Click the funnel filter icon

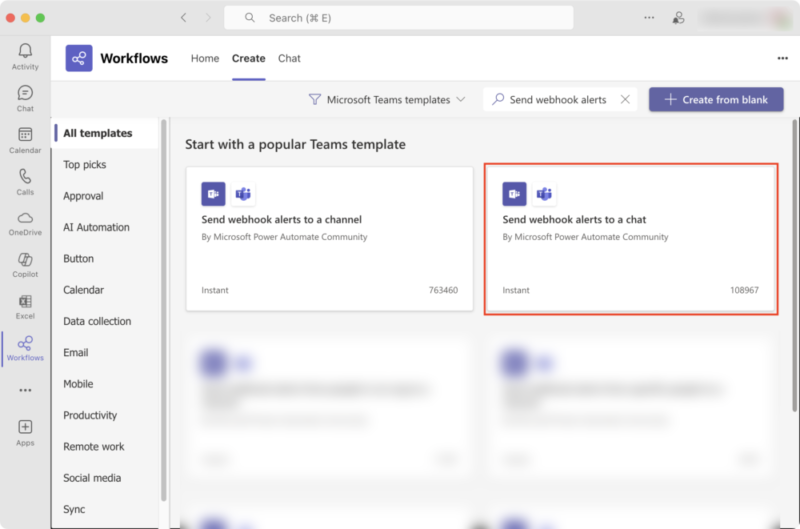tap(315, 99)
